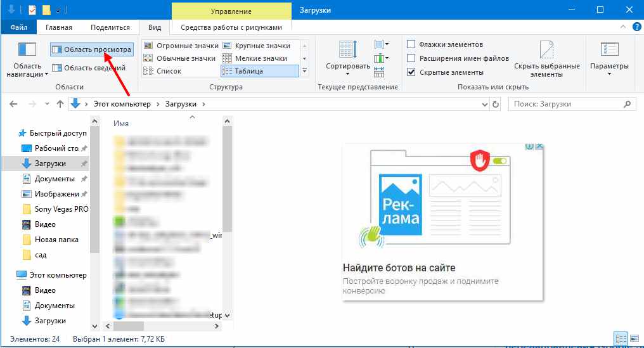Viewport: 644px width, 348px height.
Task: Enable the Флажки элементов checkbox
Action: click(411, 44)
